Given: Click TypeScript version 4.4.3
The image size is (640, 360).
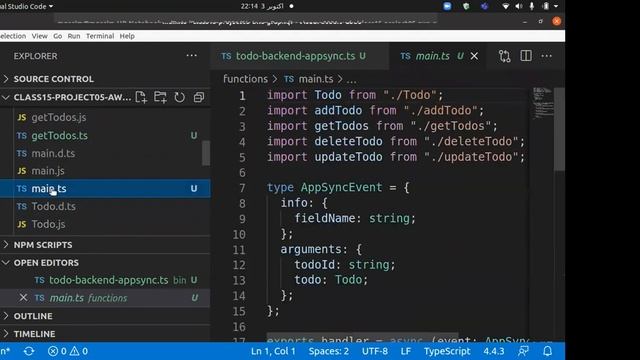Looking at the screenshot, I should click(494, 351).
